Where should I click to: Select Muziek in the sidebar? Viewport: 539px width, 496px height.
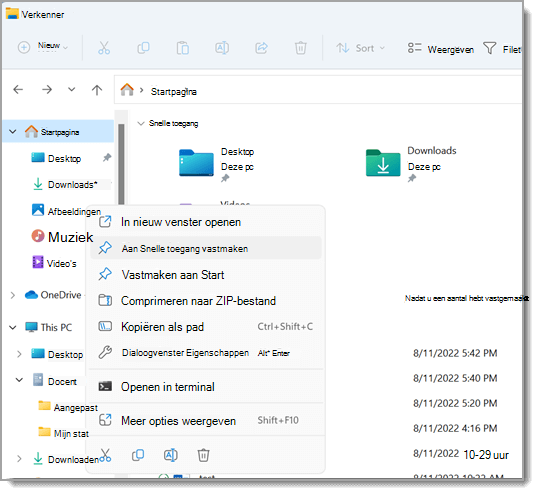[62, 237]
